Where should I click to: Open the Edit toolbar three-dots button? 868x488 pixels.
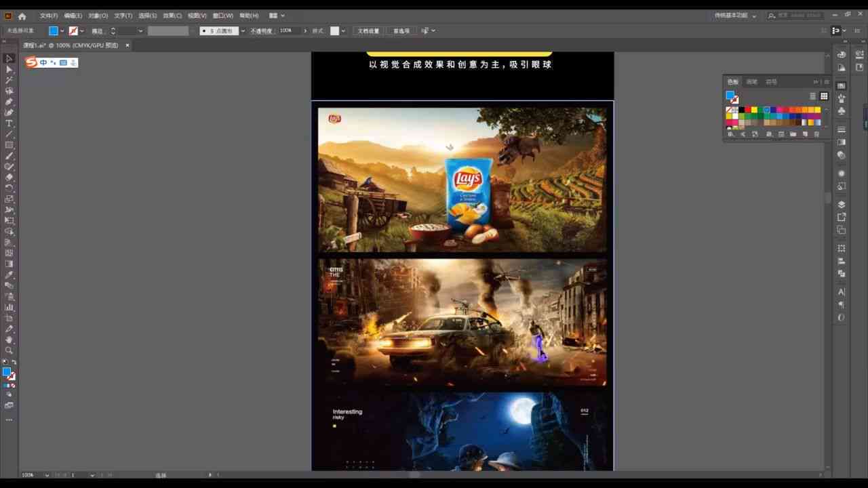coord(9,420)
